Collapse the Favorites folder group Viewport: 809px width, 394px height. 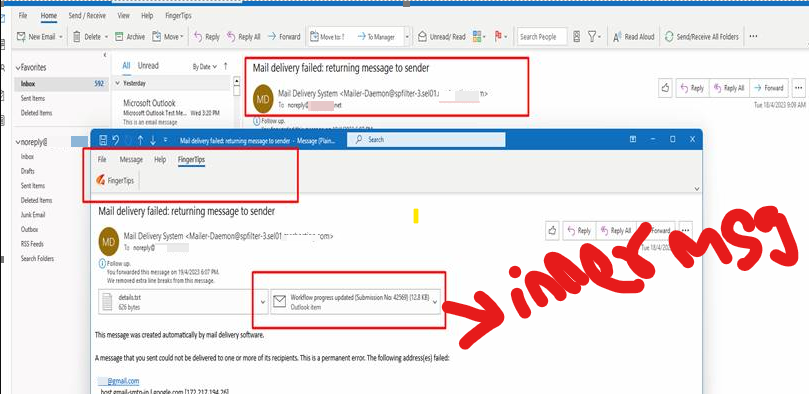click(x=18, y=68)
